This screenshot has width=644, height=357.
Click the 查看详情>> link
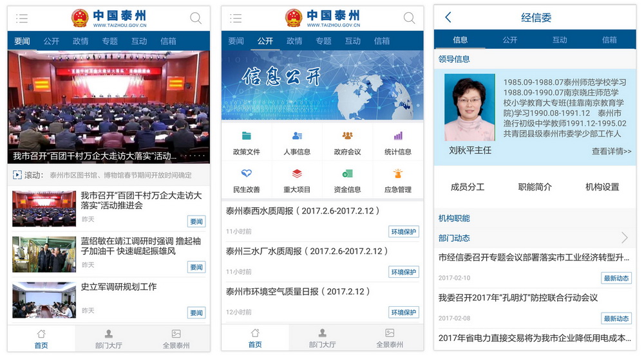click(x=611, y=152)
